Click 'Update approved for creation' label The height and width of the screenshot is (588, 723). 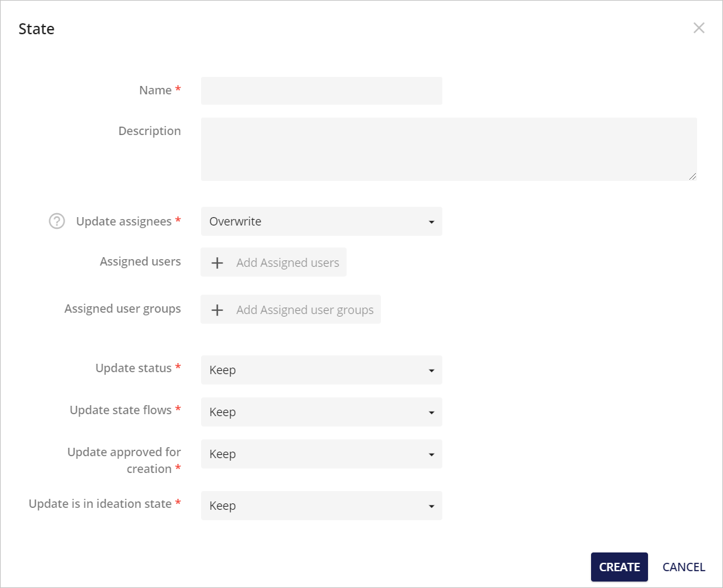(124, 460)
